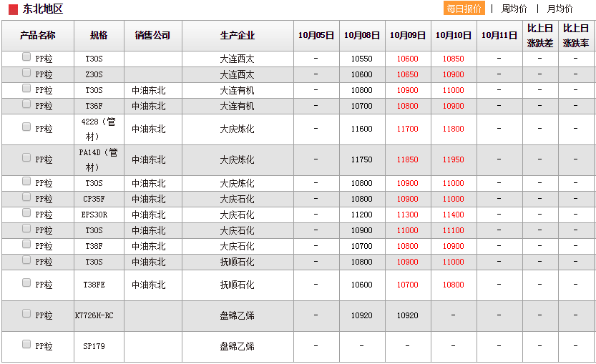Screen dimensions: 596x364
Task: Open the 周均价 tab
Action: click(514, 9)
